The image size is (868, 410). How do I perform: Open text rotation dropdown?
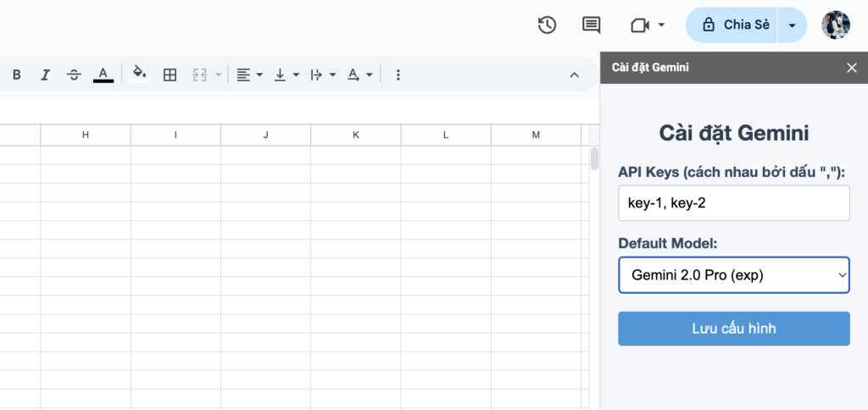coord(359,75)
